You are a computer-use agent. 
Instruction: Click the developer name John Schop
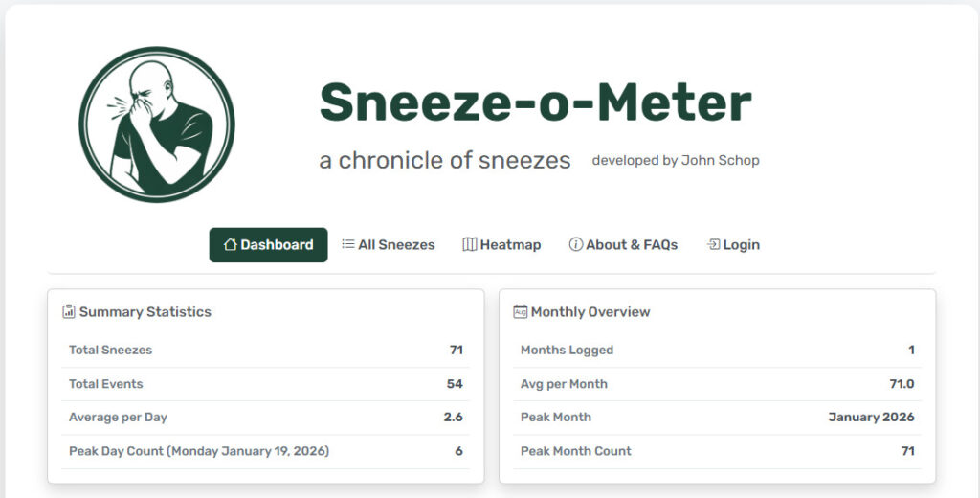pyautogui.click(x=720, y=160)
